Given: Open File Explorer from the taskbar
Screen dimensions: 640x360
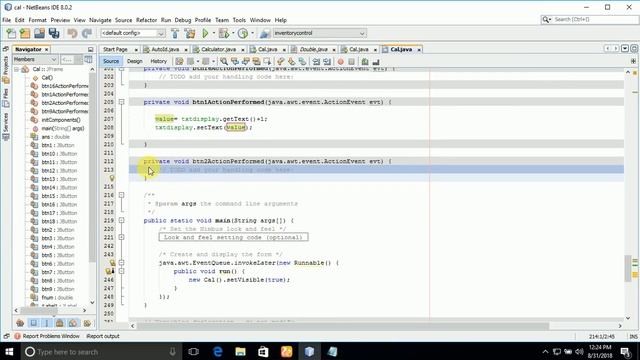Looking at the screenshot, I should pyautogui.click(x=240, y=351).
